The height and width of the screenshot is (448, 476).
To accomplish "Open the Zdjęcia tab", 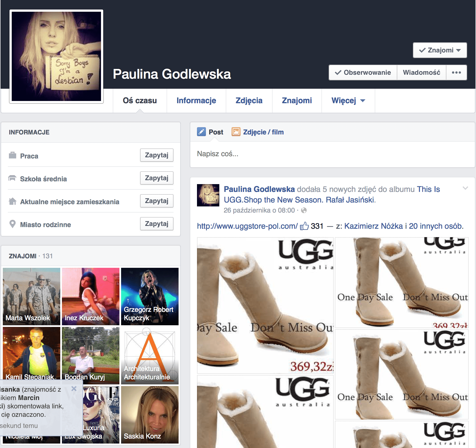I will (249, 101).
